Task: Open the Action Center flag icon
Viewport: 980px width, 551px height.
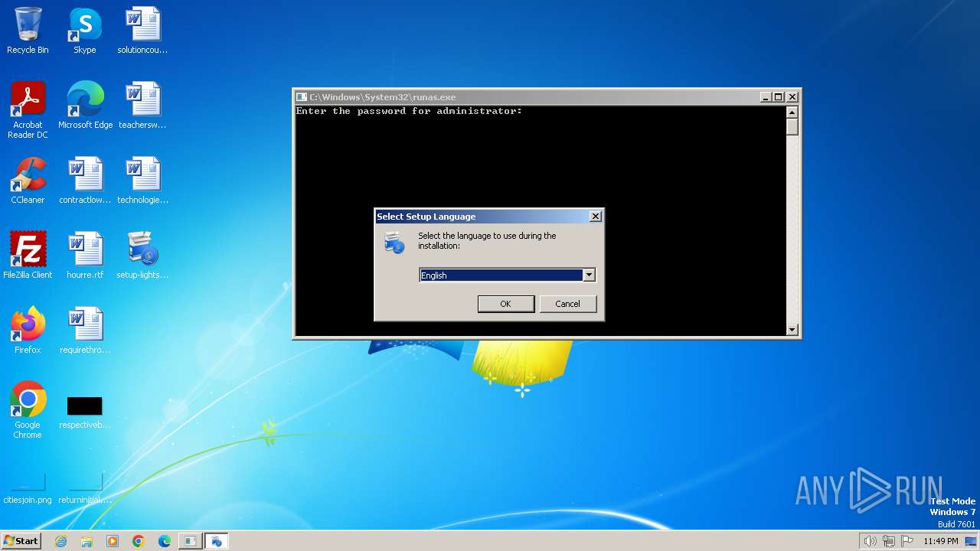Action: (x=907, y=541)
